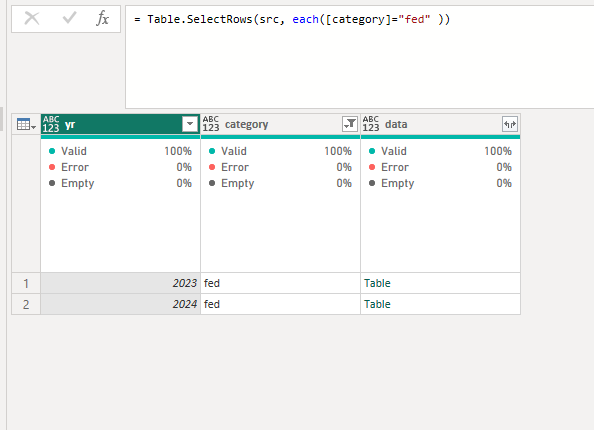Screen dimensions: 594x430
Task: Open the category column filter dropdown
Action: 350,124
